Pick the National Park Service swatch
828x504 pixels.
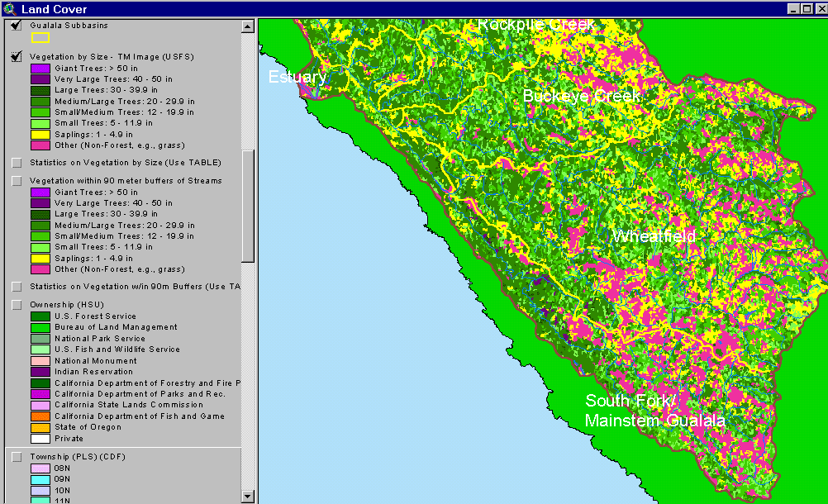click(40, 338)
